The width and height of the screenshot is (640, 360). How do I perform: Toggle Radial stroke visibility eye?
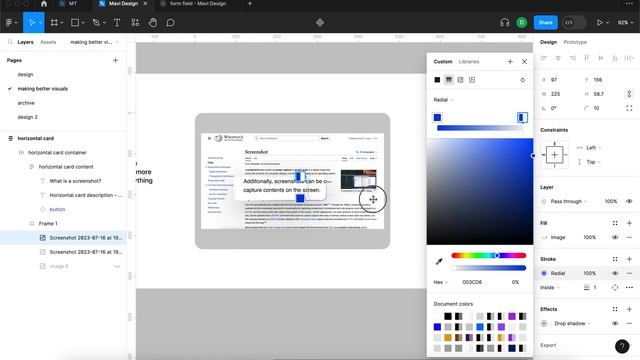click(x=615, y=273)
